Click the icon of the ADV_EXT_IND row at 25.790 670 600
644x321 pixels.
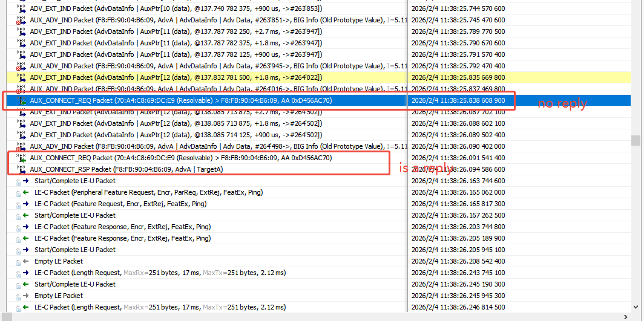coord(21,43)
